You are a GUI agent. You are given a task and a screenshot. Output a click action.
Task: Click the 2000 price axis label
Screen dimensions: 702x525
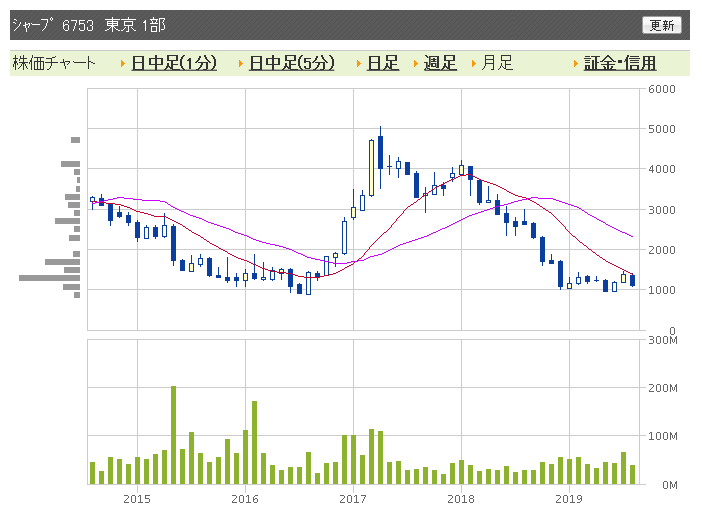(x=662, y=250)
